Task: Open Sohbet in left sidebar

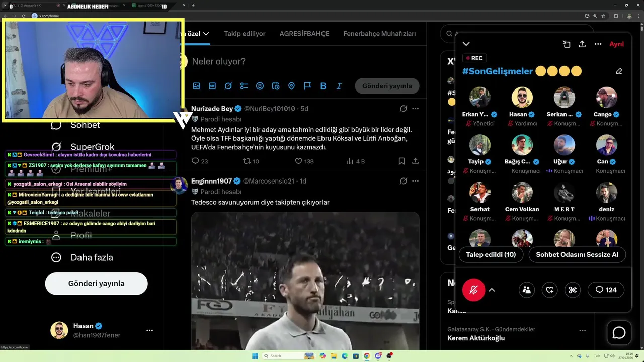Action: tap(75, 125)
